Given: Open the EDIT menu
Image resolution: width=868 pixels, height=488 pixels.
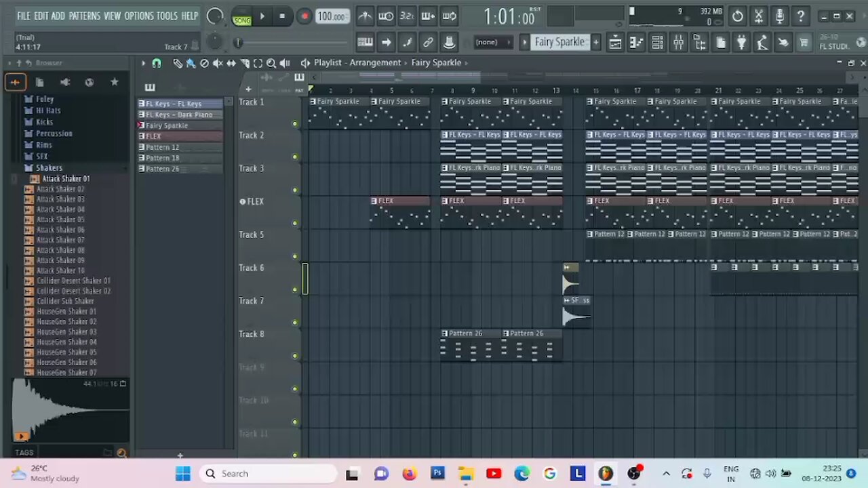Looking at the screenshot, I should (x=41, y=16).
